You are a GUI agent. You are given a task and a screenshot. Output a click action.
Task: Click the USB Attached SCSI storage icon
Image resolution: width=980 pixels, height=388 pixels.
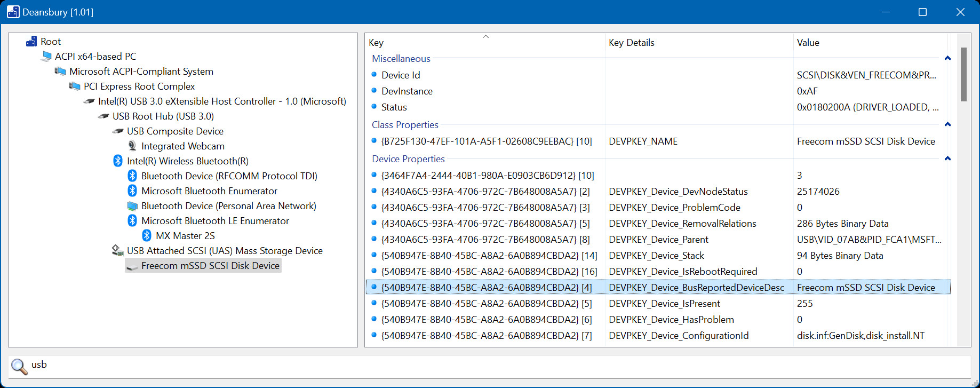click(x=118, y=251)
